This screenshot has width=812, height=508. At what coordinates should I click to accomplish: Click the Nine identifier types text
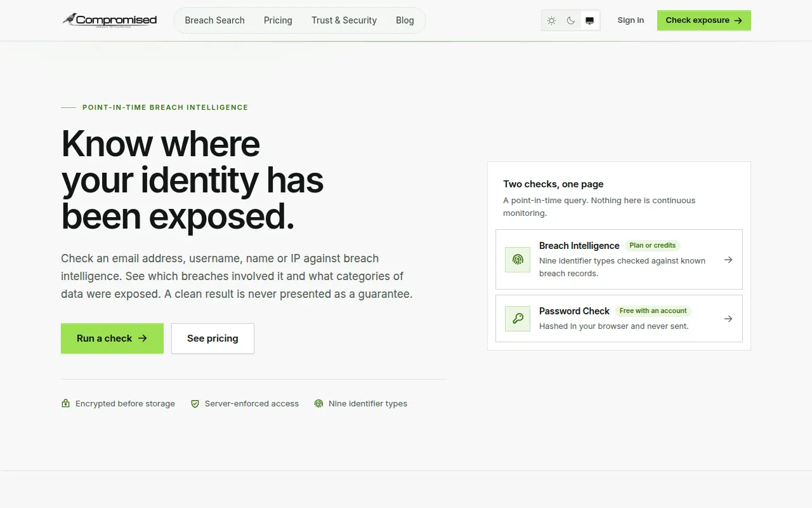coord(368,404)
